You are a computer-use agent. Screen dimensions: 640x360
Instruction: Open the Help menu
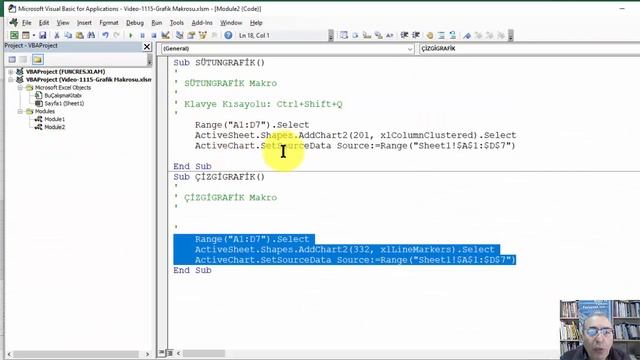pos(256,23)
